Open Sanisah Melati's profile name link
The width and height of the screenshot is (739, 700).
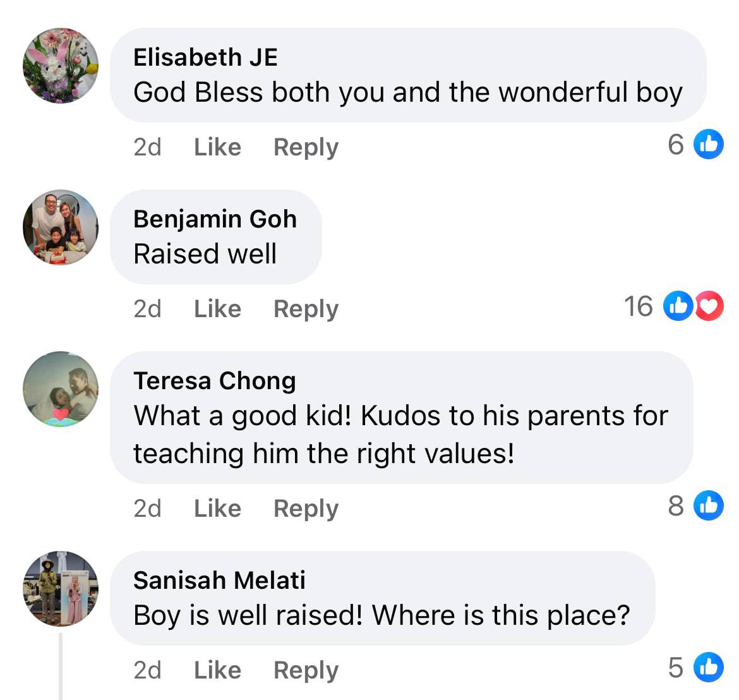219,580
